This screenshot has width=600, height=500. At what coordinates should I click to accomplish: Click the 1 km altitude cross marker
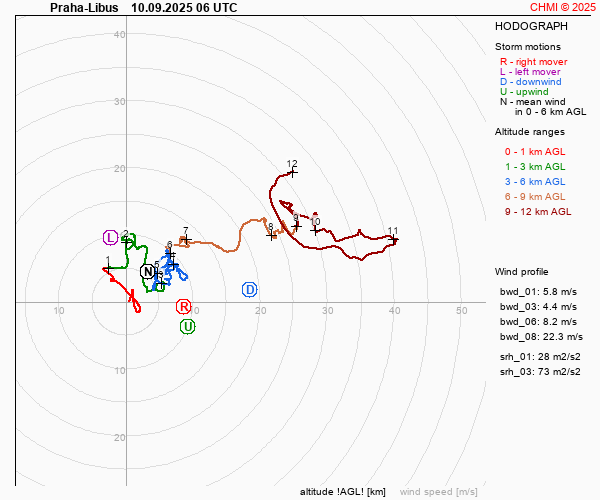pyautogui.click(x=108, y=268)
